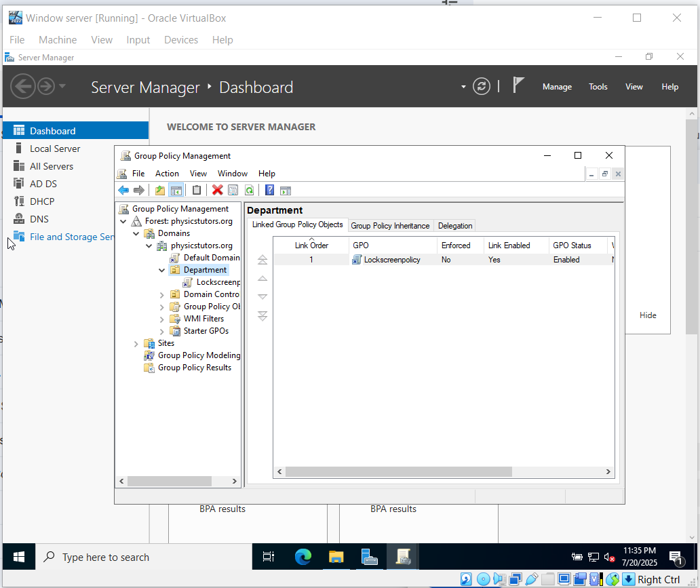Image resolution: width=700 pixels, height=588 pixels.
Task: Toggle the Show/Hide Console Tree toolbar icon
Action: click(176, 190)
